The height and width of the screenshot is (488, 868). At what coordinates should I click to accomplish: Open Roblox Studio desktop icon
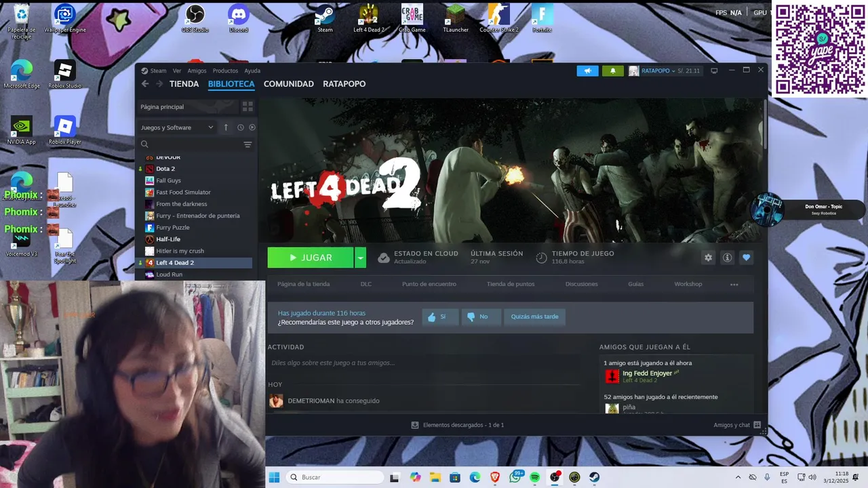(x=65, y=74)
